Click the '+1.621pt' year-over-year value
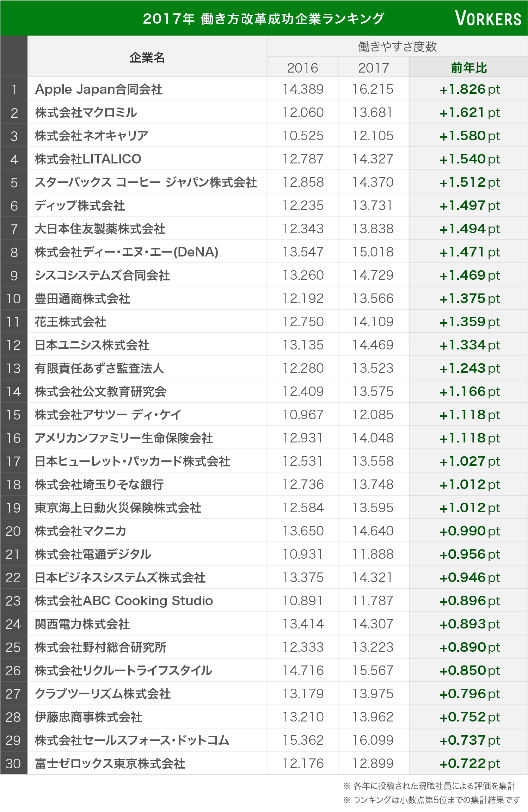This screenshot has width=528, height=812. pyautogui.click(x=470, y=113)
